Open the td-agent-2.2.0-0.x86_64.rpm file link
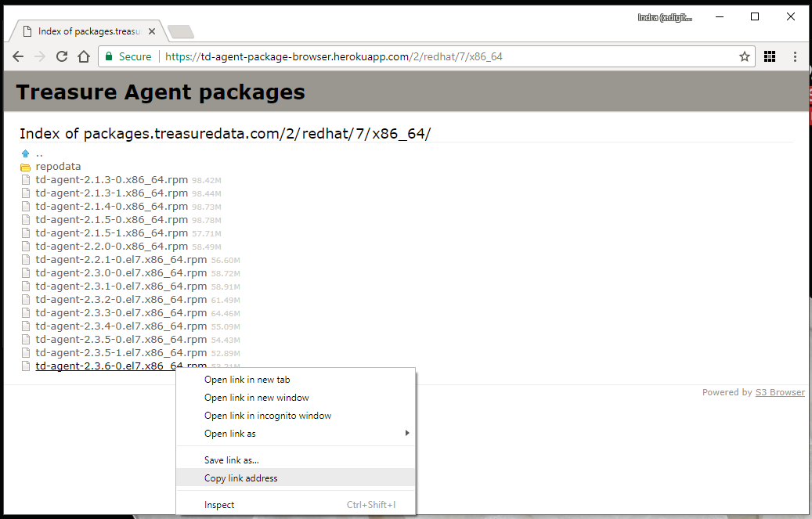Screen dimensions: 812x519 coord(112,246)
